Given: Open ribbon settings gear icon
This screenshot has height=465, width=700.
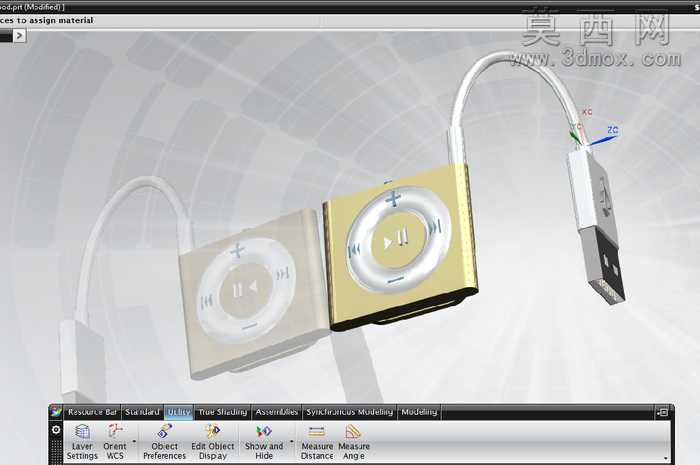Looking at the screenshot, I should point(56,430).
